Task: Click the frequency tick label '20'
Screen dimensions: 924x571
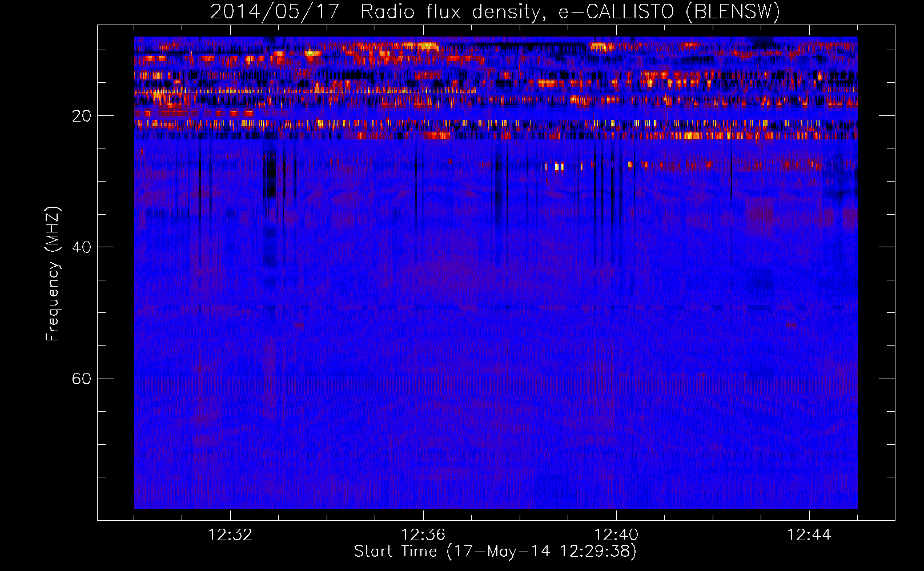Action: (82, 116)
